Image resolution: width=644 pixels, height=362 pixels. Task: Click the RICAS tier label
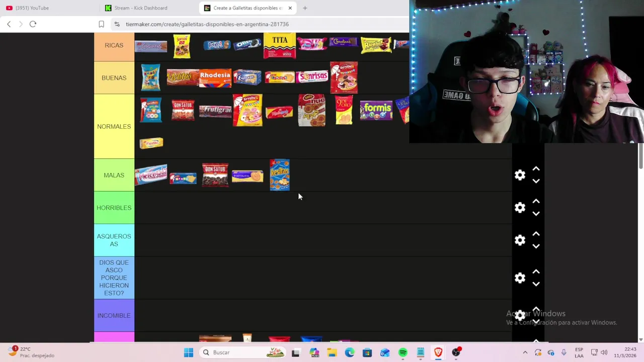pyautogui.click(x=114, y=45)
